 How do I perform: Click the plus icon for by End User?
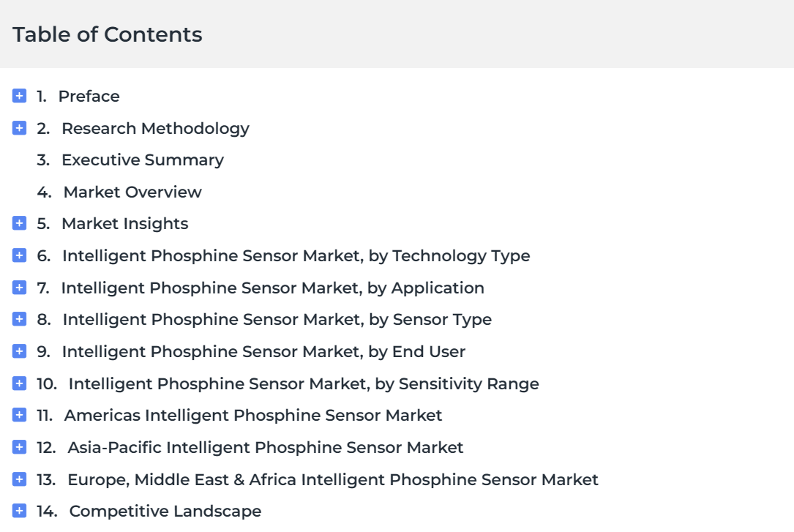[19, 351]
